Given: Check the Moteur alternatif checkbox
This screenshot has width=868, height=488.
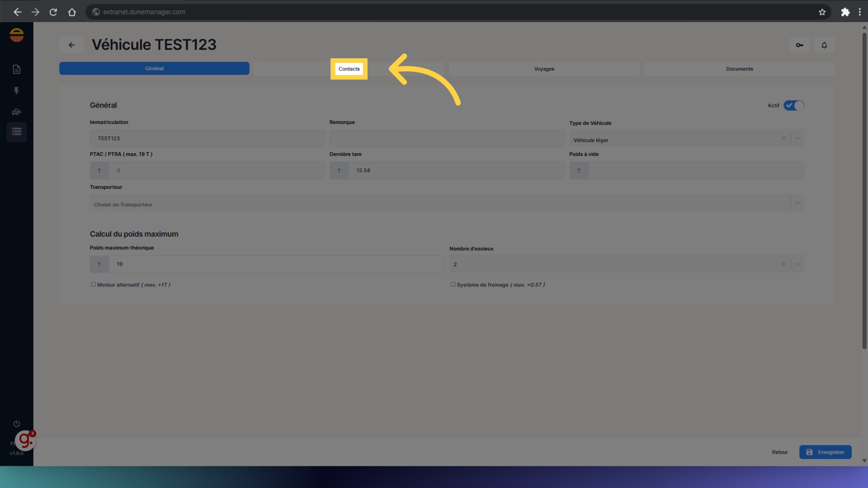Looking at the screenshot, I should pyautogui.click(x=94, y=284).
